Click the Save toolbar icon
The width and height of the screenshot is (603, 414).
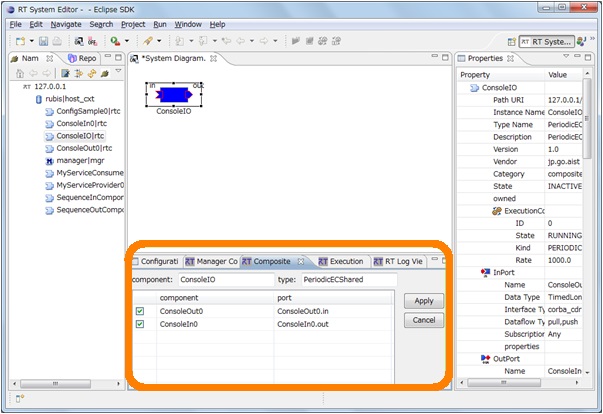pos(43,41)
